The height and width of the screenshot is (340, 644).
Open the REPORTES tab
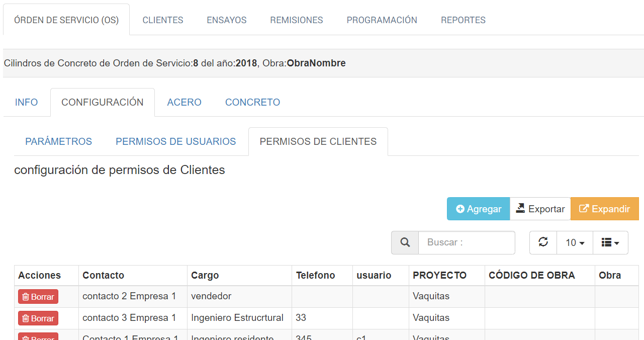click(x=463, y=20)
